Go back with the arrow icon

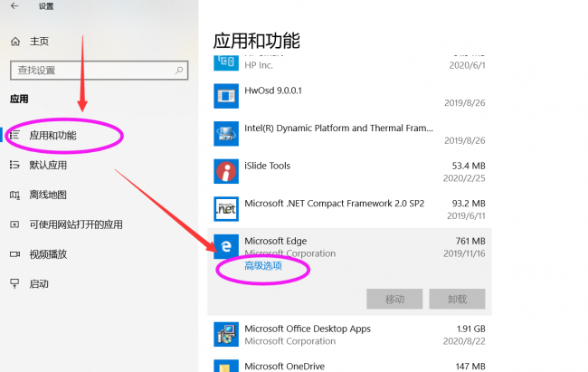coord(14,6)
